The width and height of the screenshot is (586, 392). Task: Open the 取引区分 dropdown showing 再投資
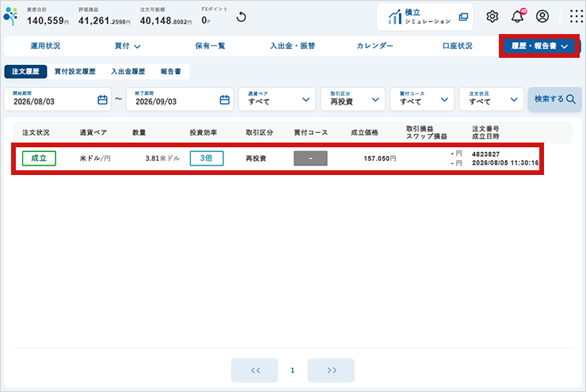coord(353,99)
